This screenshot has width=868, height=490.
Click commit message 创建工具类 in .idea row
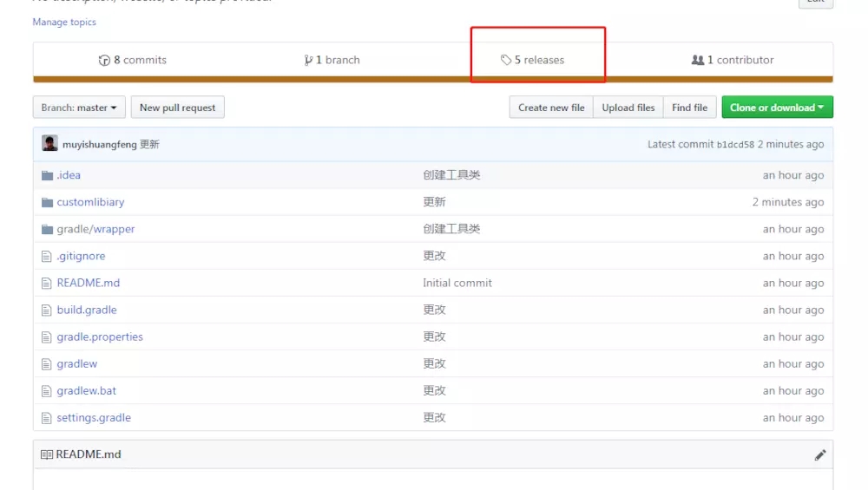pyautogui.click(x=451, y=175)
